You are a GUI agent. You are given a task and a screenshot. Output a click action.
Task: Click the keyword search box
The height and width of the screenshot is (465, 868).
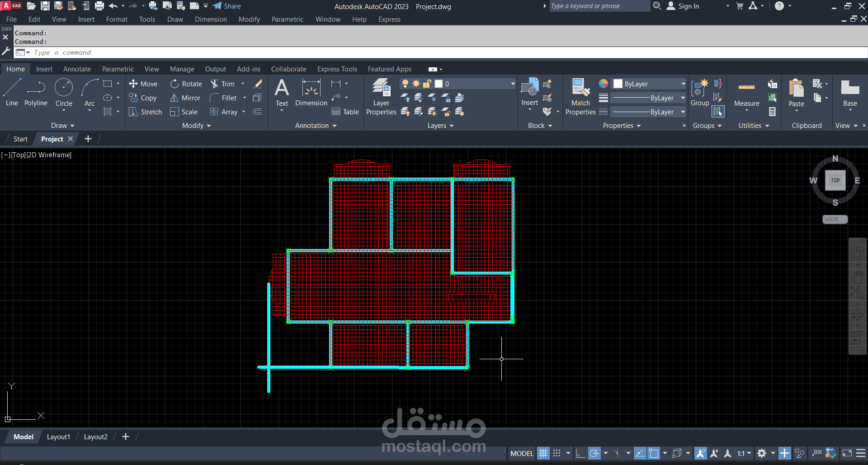tap(599, 6)
